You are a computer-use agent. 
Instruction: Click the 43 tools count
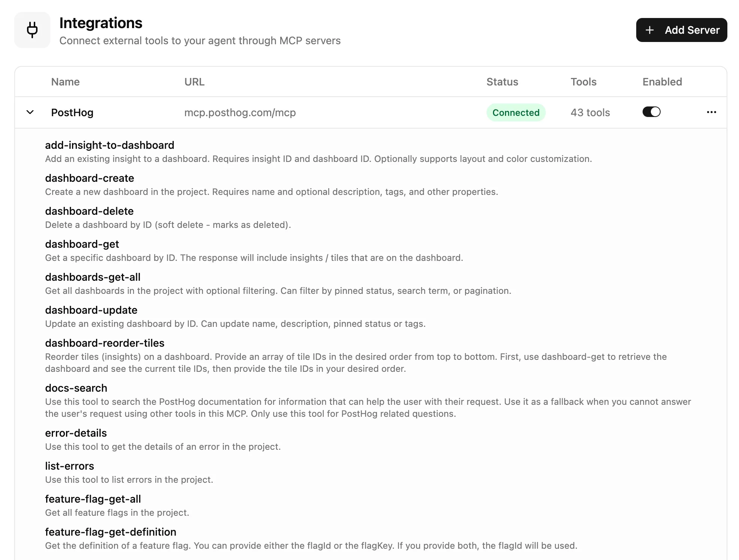[590, 112]
